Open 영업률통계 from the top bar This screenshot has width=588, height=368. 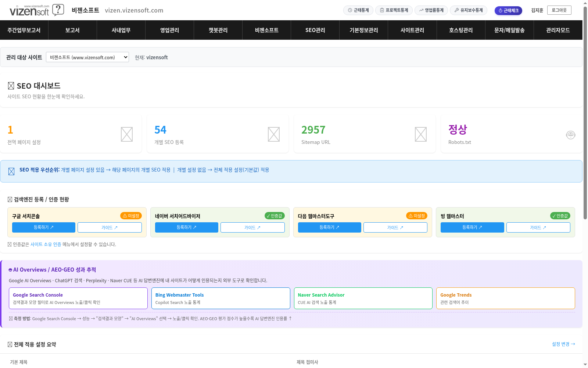(431, 10)
